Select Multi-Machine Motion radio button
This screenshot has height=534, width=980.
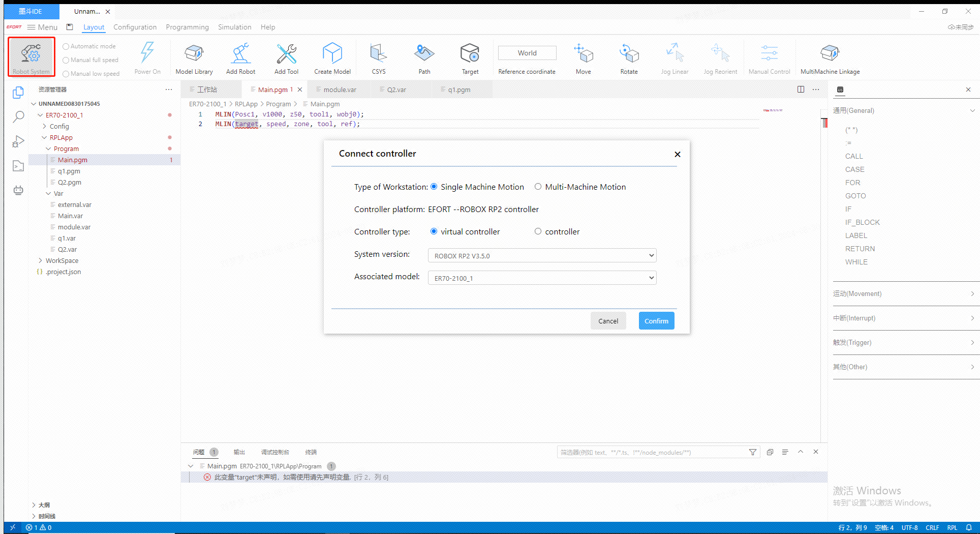pyautogui.click(x=538, y=187)
